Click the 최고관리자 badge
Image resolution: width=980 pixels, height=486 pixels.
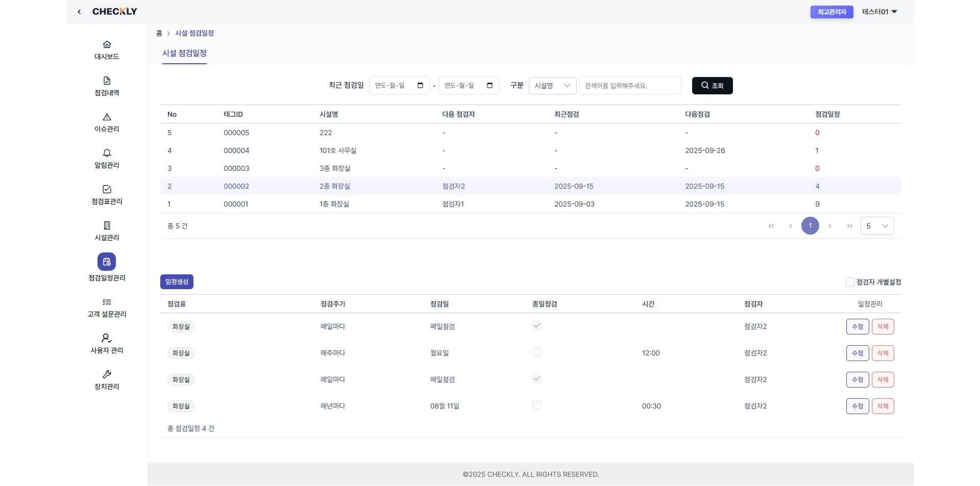pyautogui.click(x=831, y=12)
